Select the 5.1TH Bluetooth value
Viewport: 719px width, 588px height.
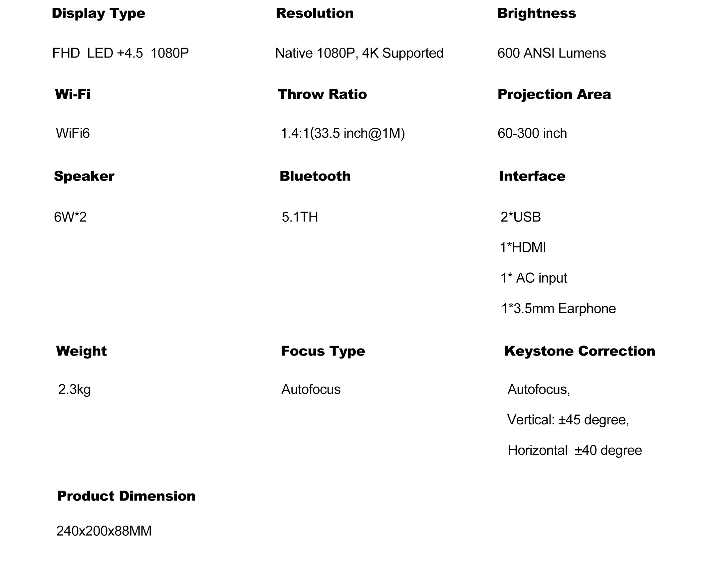[x=300, y=217]
